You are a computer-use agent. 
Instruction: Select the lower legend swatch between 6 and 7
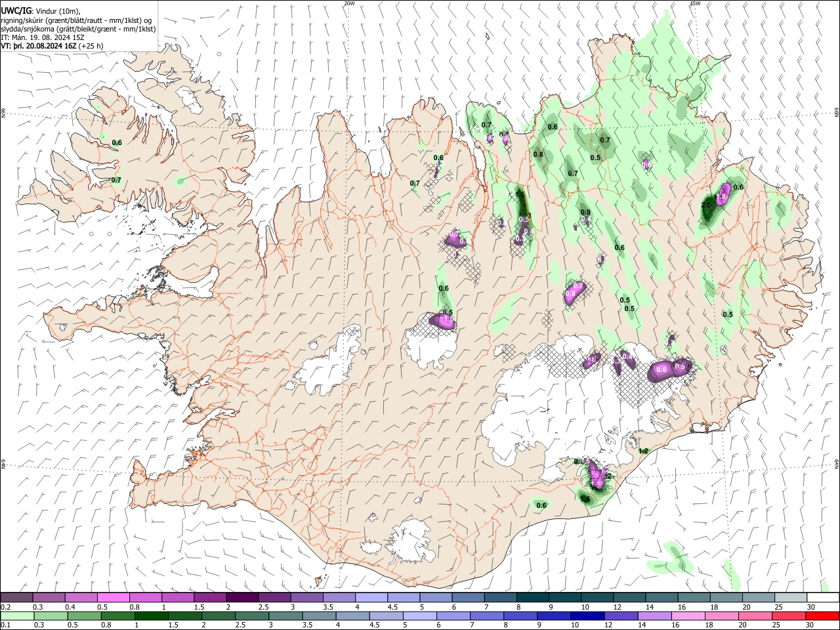coord(453,616)
